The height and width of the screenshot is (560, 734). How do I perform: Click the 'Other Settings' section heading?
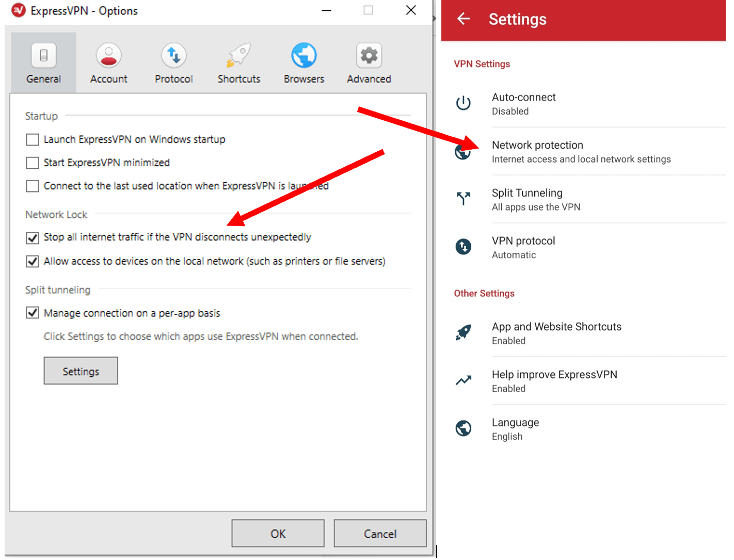484,294
